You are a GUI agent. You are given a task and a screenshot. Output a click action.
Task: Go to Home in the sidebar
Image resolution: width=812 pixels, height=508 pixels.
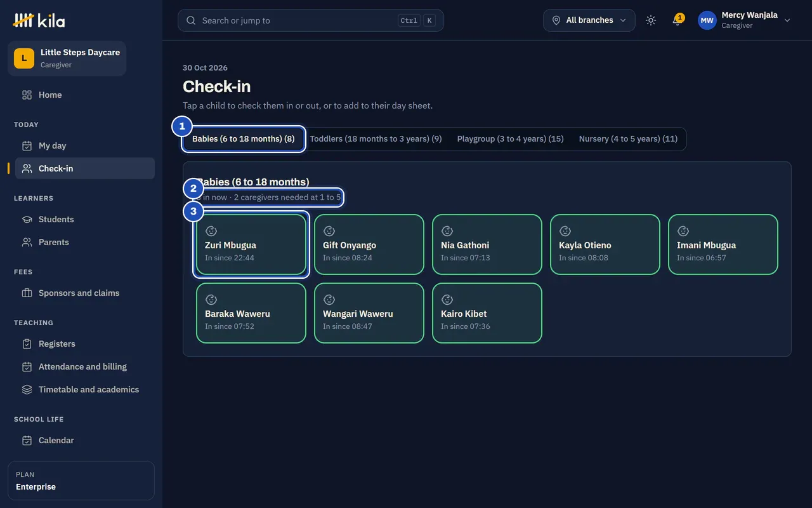[85, 95]
